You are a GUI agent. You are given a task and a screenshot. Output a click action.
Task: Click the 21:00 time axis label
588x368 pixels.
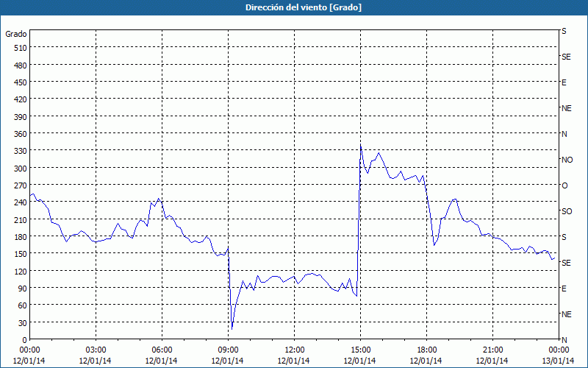pyautogui.click(x=492, y=350)
